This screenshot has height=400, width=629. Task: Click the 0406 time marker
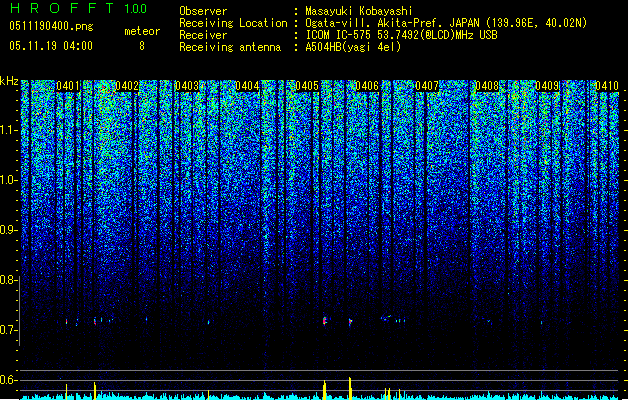[x=367, y=86]
